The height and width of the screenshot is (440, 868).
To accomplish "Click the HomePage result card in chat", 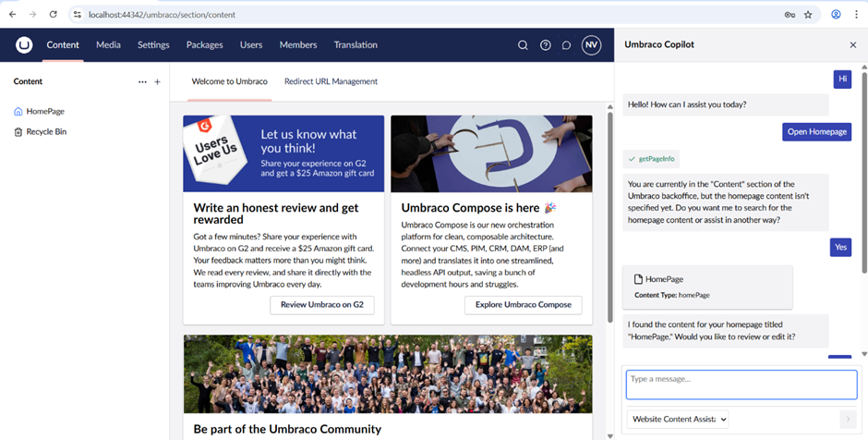I will [x=707, y=287].
